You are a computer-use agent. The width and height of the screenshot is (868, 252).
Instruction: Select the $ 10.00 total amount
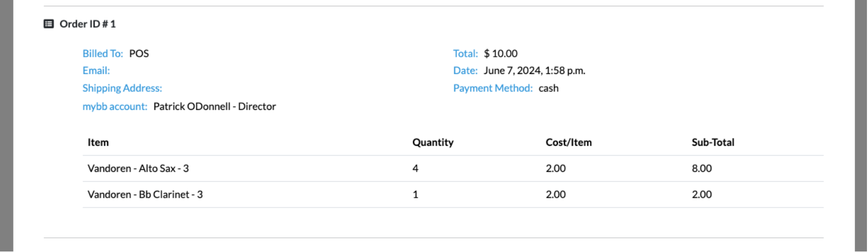point(501,54)
